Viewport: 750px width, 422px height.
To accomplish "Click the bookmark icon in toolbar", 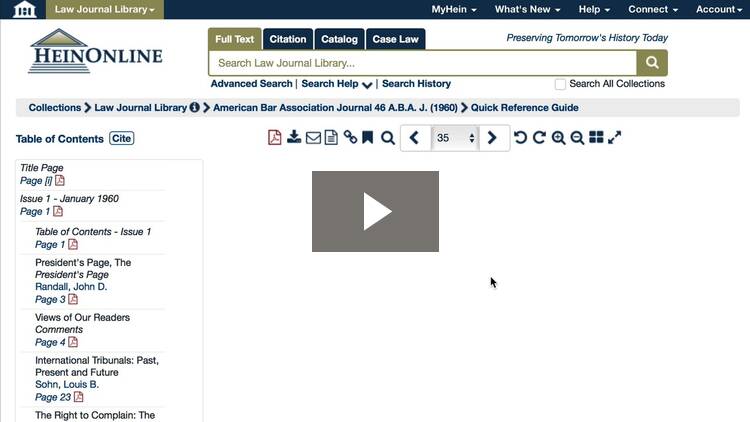I will 367,138.
